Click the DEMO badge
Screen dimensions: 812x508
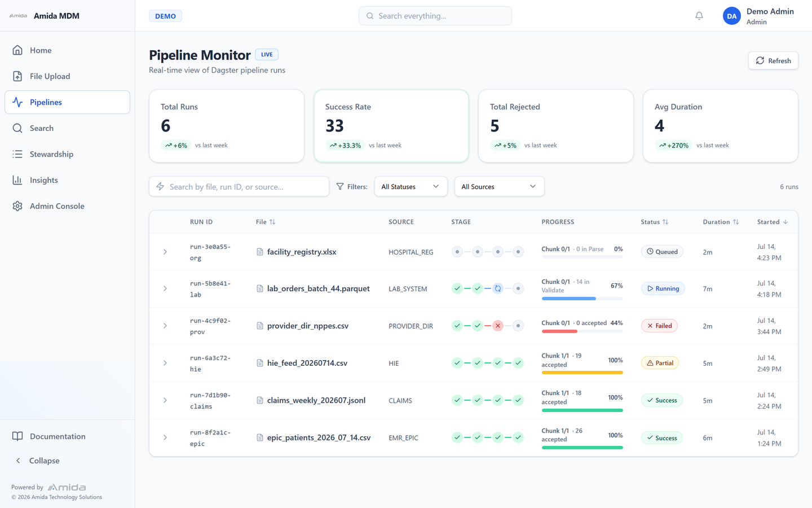(x=165, y=16)
